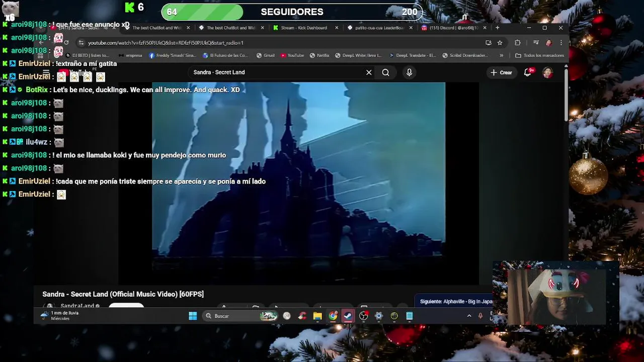
Task: Open the DJ BETO bookmark
Action: pos(87,55)
